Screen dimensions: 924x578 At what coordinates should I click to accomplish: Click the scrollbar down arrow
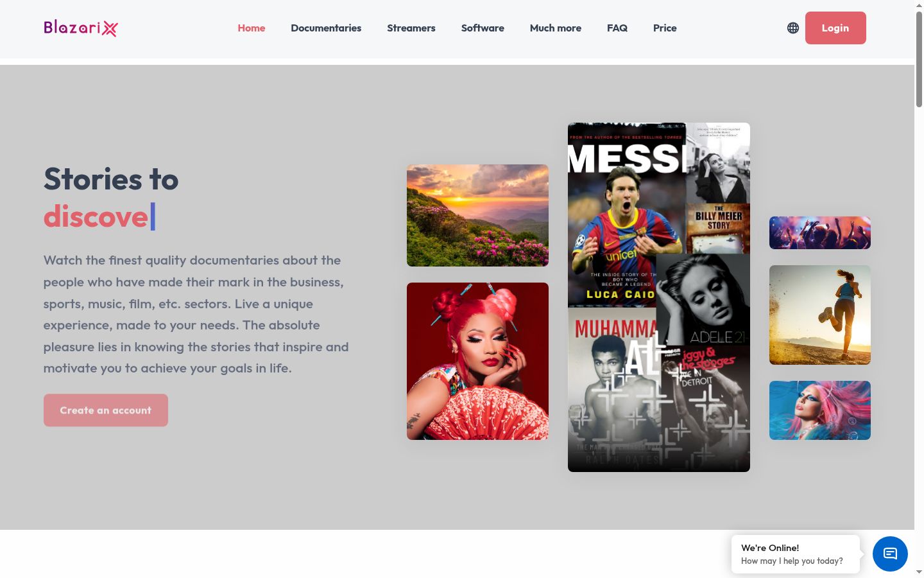point(919,572)
